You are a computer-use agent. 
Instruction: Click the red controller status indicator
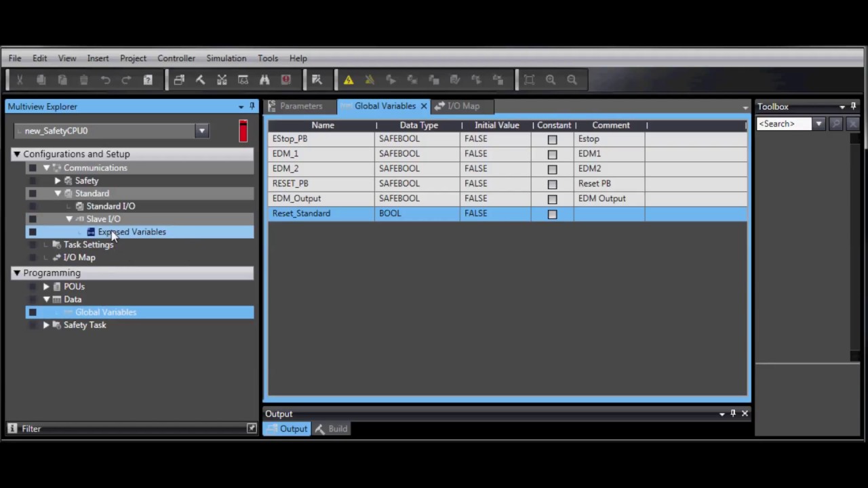[x=243, y=131]
